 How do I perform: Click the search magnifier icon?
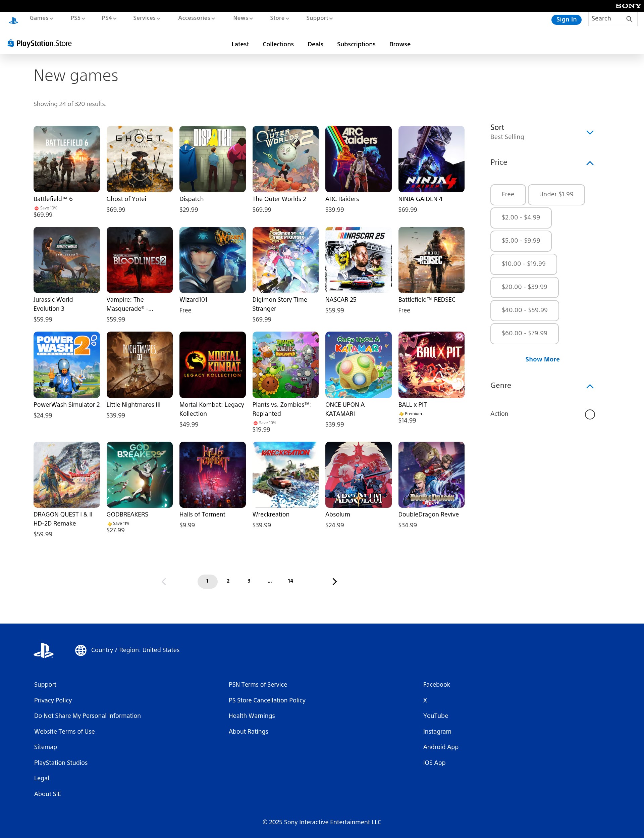(x=629, y=19)
